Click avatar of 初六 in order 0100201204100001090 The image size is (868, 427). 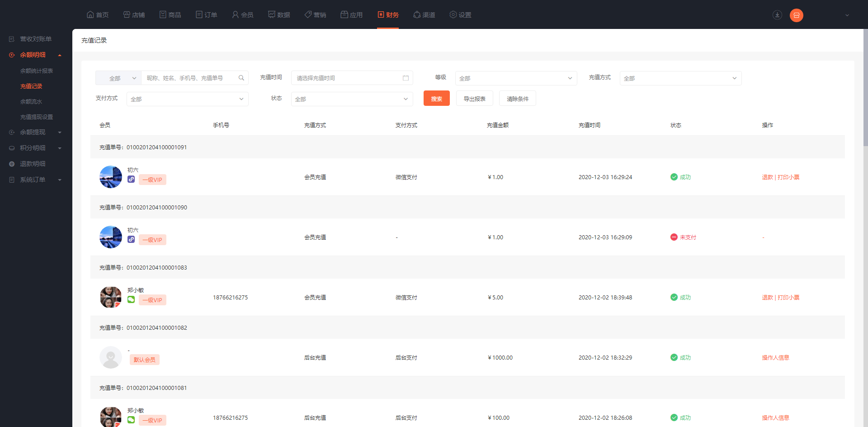[x=111, y=237]
